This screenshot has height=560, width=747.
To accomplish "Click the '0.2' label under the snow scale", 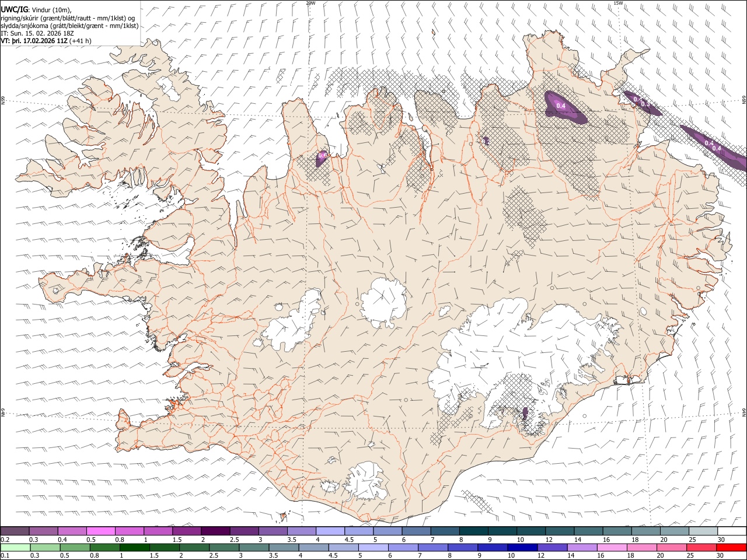I will tap(5, 540).
